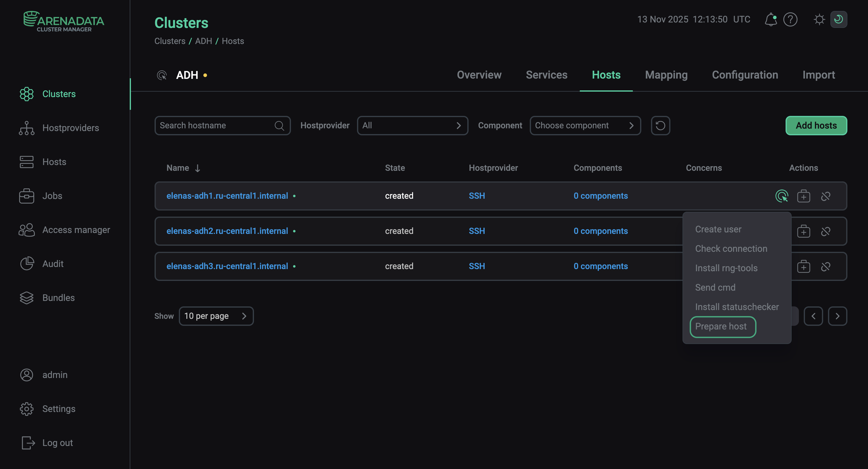Select Prepare host from the actions menu
This screenshot has height=469, width=868.
[722, 326]
